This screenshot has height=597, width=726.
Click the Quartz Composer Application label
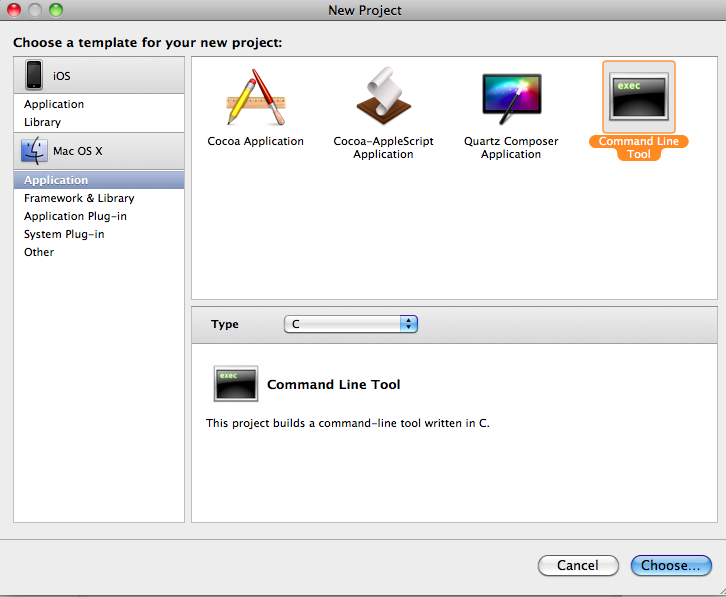511,148
